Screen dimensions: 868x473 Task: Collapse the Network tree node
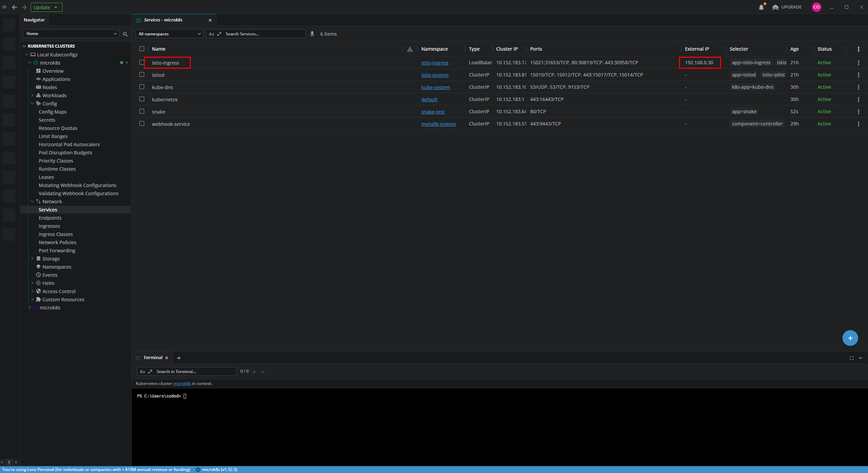(x=32, y=201)
